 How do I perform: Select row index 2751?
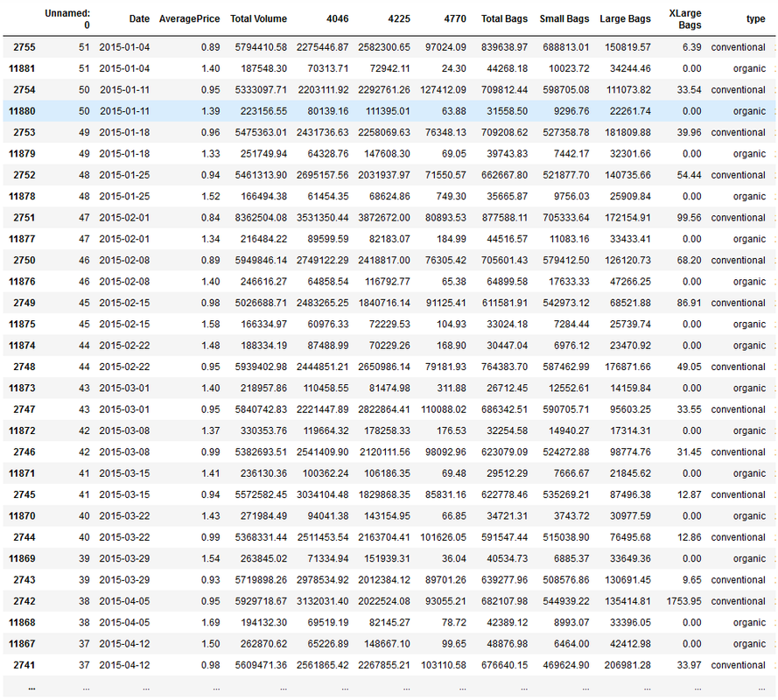(25, 218)
